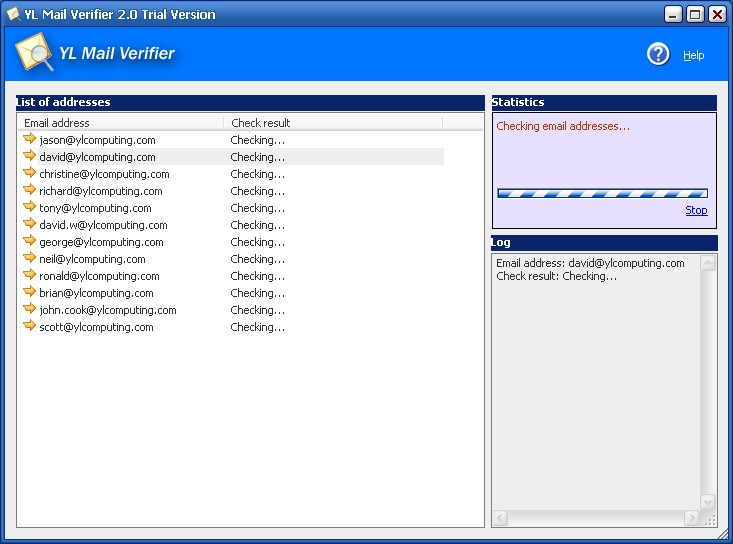This screenshot has width=733, height=544.
Task: Click the arrow icon beside brian@ylcomputing.com
Action: coord(29,292)
